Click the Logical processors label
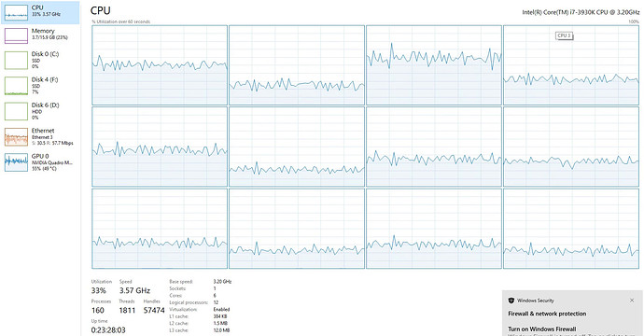644x336 pixels. 189,302
